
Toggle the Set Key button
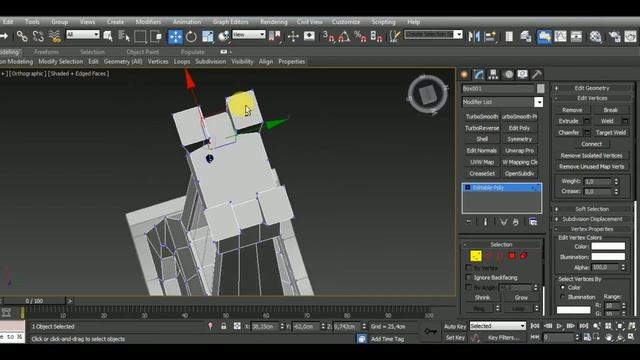tap(455, 338)
